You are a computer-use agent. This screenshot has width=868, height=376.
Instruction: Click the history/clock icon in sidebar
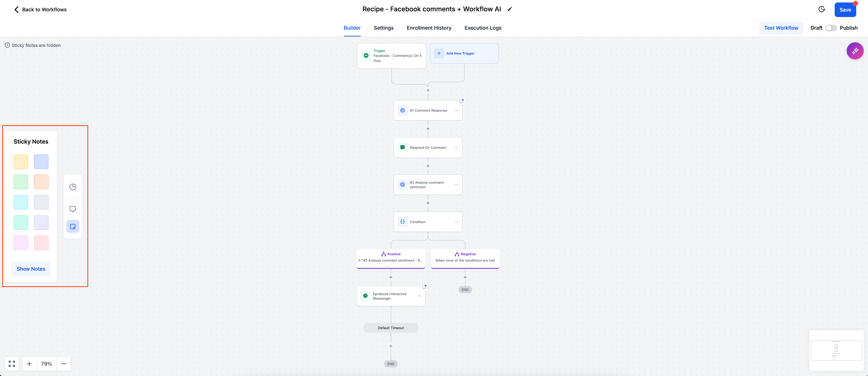click(x=72, y=186)
